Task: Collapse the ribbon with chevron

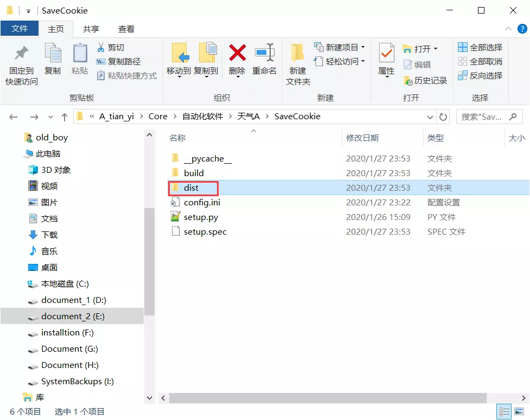Action: point(508,29)
